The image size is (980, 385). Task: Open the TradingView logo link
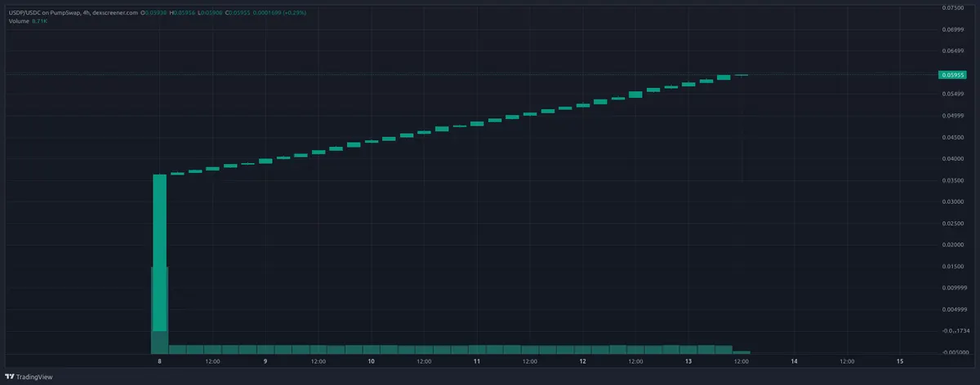tap(29, 377)
